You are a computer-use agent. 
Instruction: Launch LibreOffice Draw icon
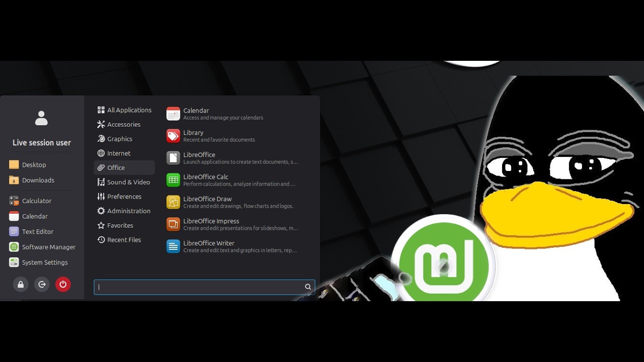pyautogui.click(x=173, y=202)
